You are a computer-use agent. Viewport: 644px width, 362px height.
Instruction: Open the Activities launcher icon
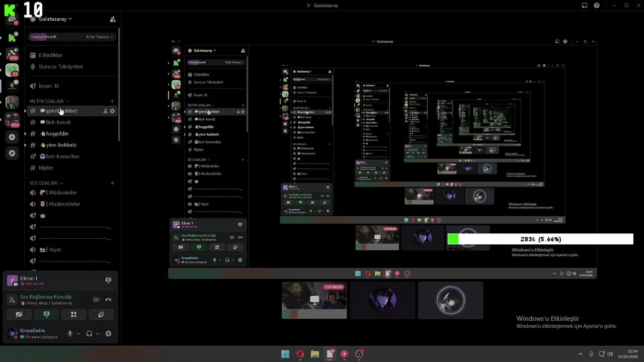pos(74,314)
